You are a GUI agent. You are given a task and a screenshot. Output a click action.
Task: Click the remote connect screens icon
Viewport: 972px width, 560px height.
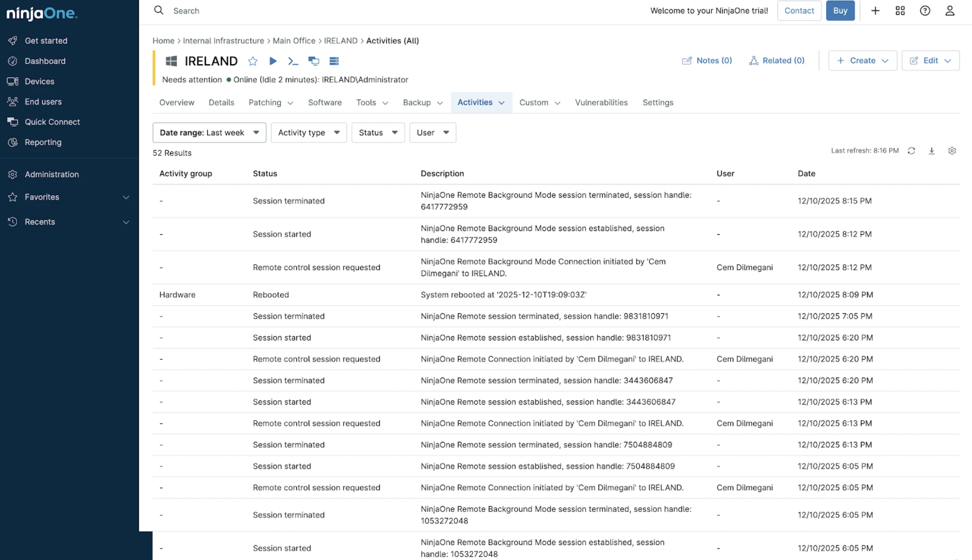coord(314,61)
